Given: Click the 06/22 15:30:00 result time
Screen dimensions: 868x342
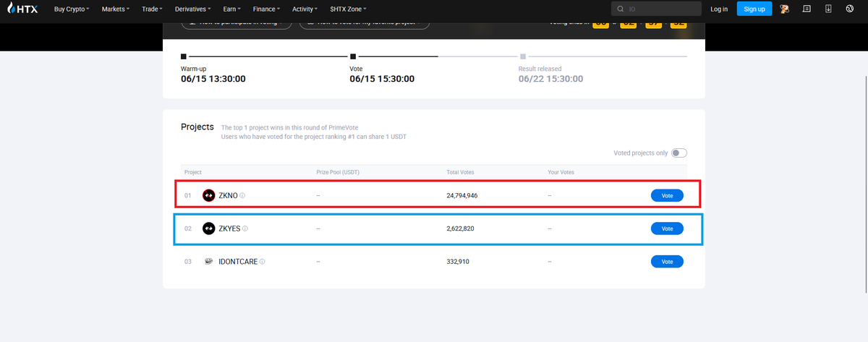Looking at the screenshot, I should coord(551,79).
